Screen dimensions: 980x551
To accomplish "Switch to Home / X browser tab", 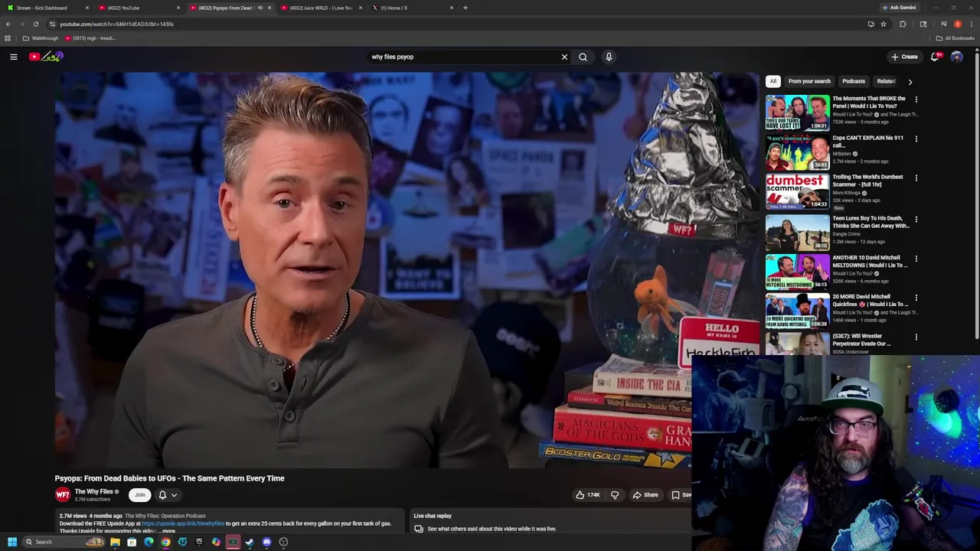I will point(412,8).
